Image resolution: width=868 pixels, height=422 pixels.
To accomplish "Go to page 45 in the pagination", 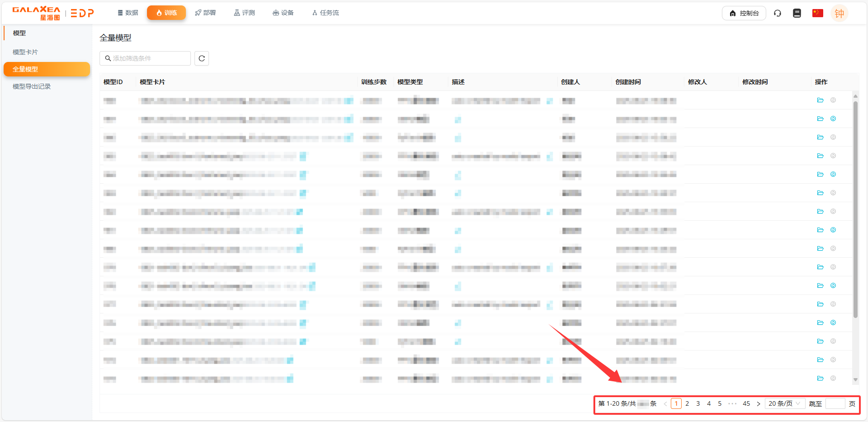I will pos(746,403).
